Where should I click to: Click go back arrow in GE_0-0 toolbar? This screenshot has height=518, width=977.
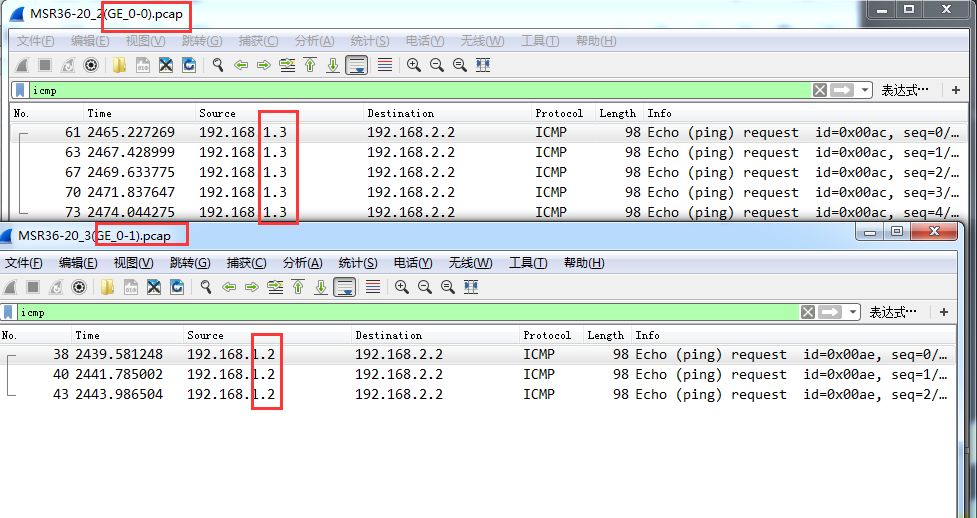241,65
